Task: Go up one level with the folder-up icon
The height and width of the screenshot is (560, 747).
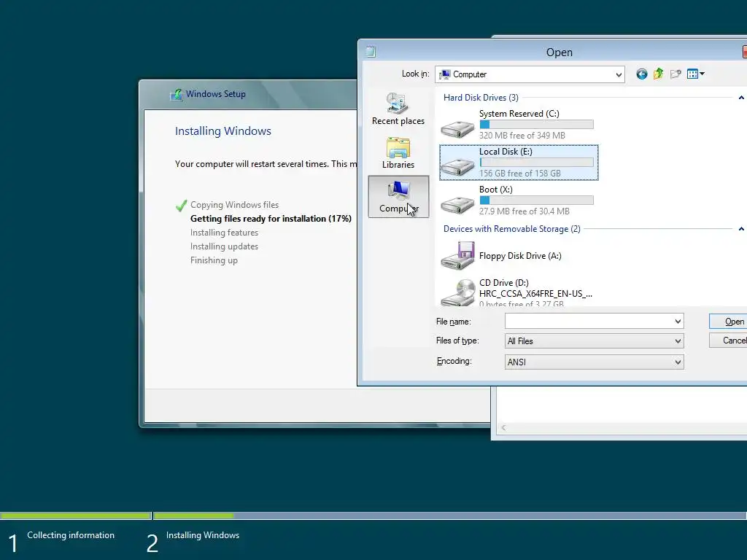Action: (x=659, y=74)
